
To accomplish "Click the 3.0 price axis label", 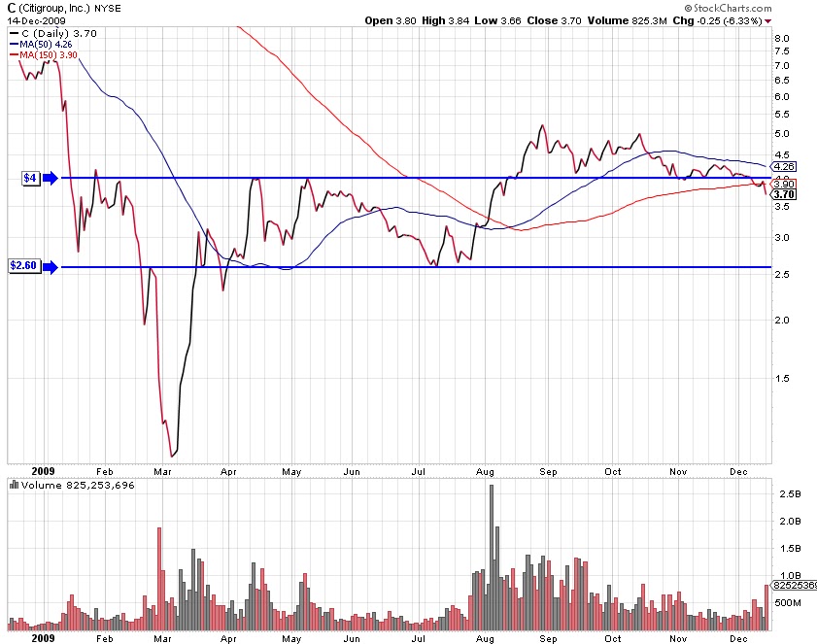I will pos(782,238).
